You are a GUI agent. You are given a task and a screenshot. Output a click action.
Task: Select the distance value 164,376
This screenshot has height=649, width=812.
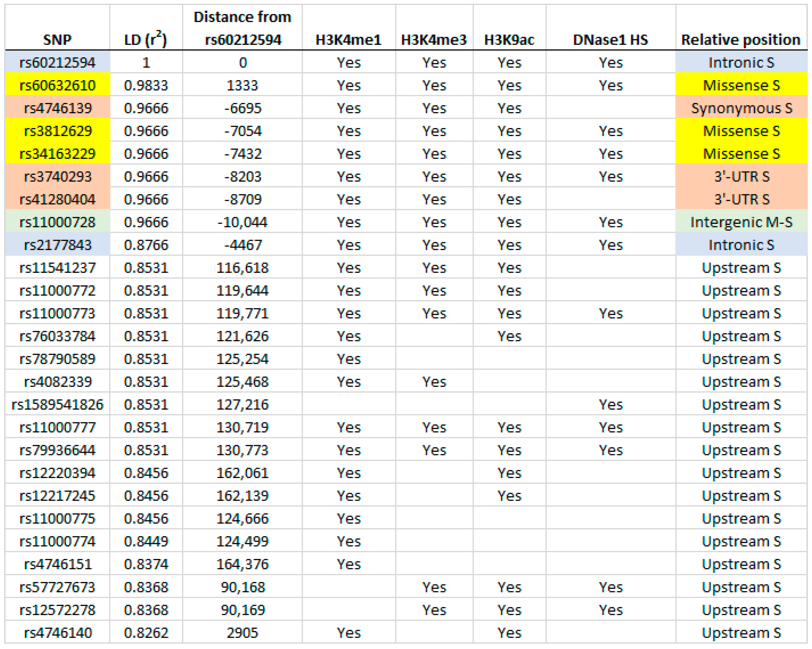coord(242,564)
